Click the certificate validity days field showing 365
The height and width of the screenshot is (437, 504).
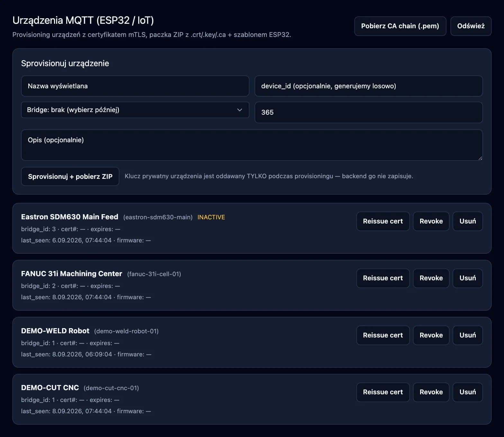(368, 112)
